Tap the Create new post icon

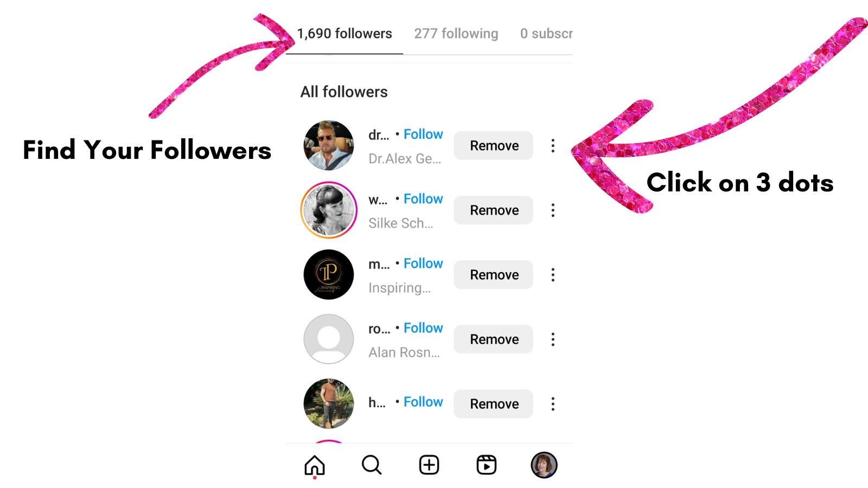click(x=429, y=465)
